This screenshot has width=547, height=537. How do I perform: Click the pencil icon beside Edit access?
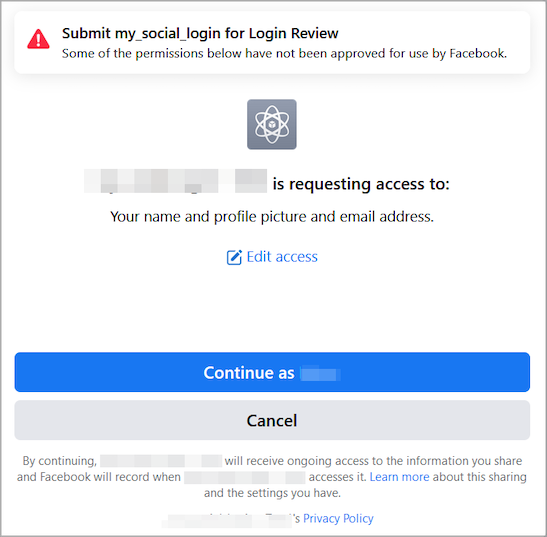(234, 258)
